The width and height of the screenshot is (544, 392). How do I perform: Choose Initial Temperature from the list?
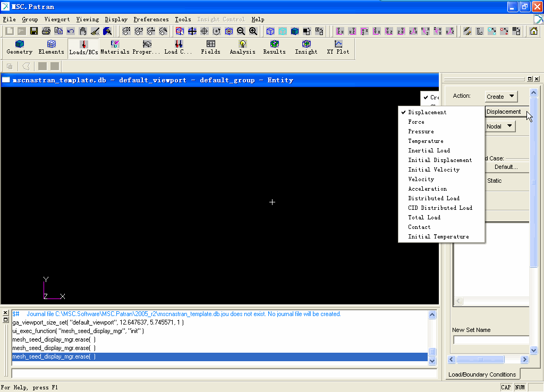pyautogui.click(x=441, y=236)
